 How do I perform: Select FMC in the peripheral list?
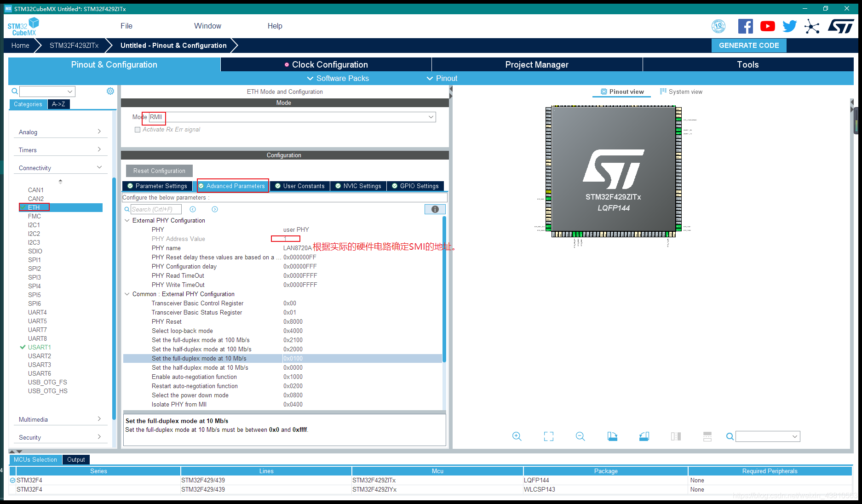click(x=34, y=216)
